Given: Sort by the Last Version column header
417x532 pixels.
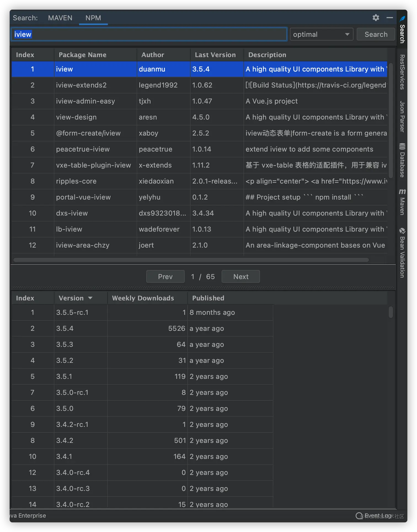Looking at the screenshot, I should click(x=217, y=55).
